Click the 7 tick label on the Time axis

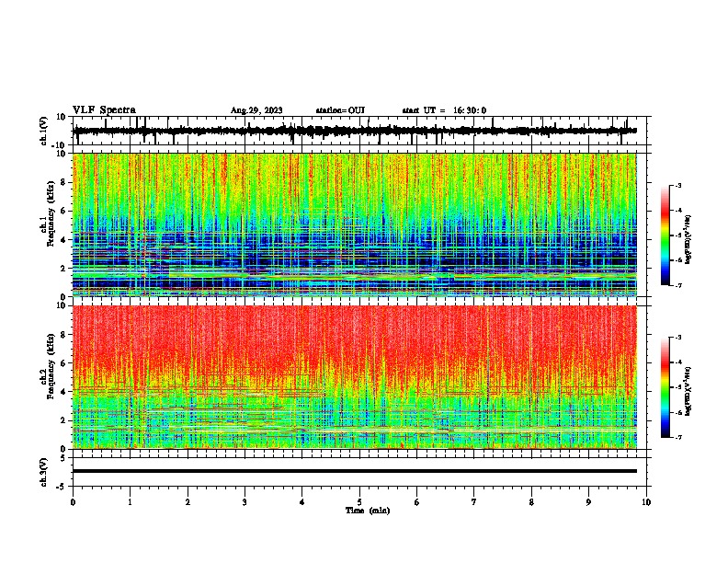coord(474,502)
